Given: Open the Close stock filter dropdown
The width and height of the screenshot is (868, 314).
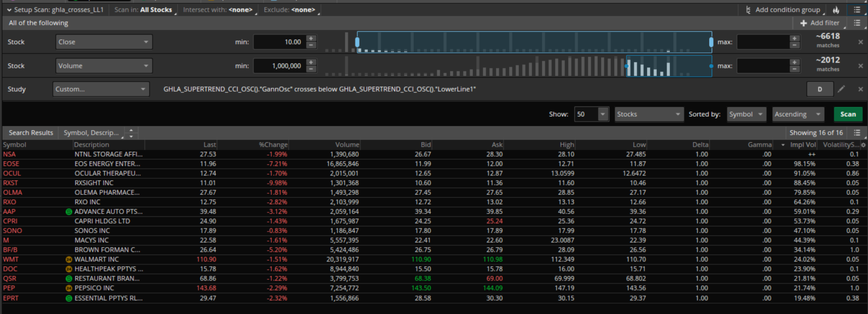Looking at the screenshot, I should click(x=104, y=42).
